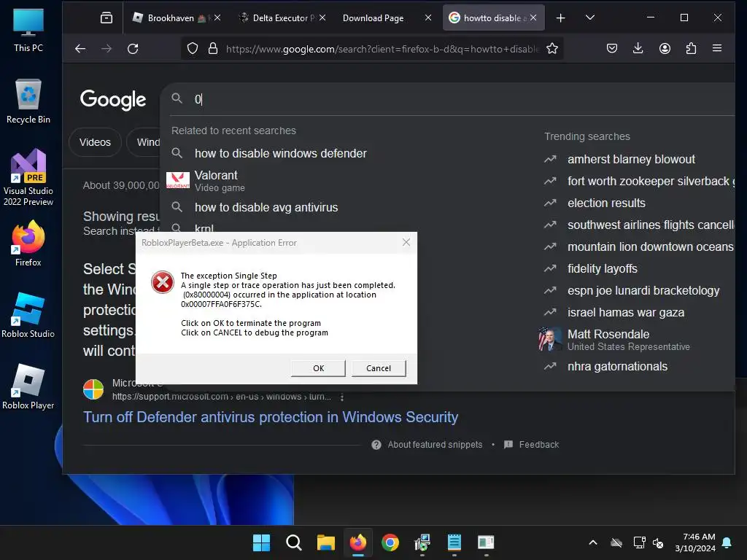Select the Matt Rosendale trending entry
The width and height of the screenshot is (747, 560).
614,340
